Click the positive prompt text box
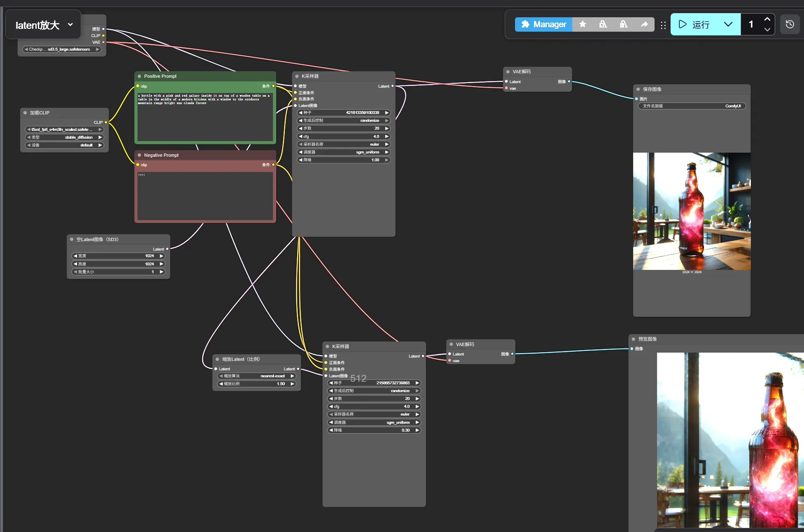 [x=205, y=119]
